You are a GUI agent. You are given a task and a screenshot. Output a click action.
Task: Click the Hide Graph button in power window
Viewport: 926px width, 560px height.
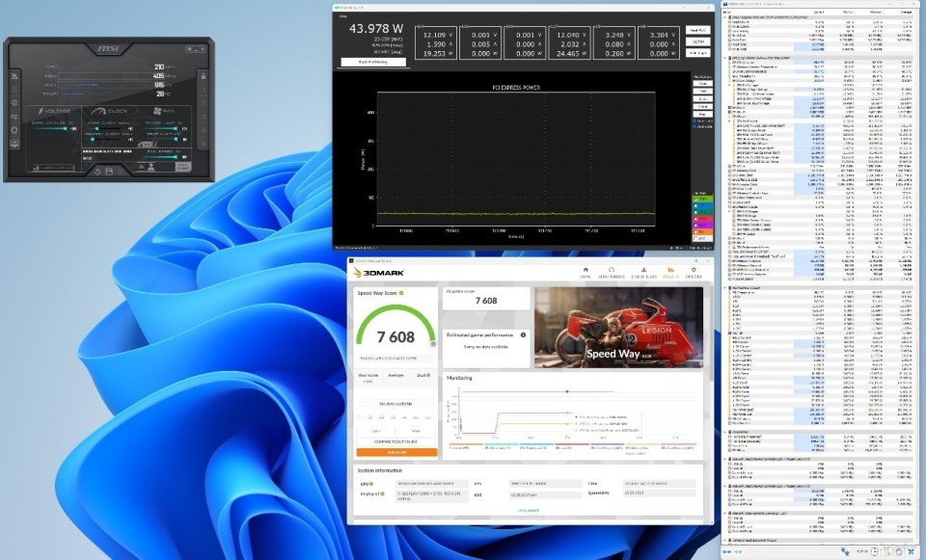tap(698, 53)
